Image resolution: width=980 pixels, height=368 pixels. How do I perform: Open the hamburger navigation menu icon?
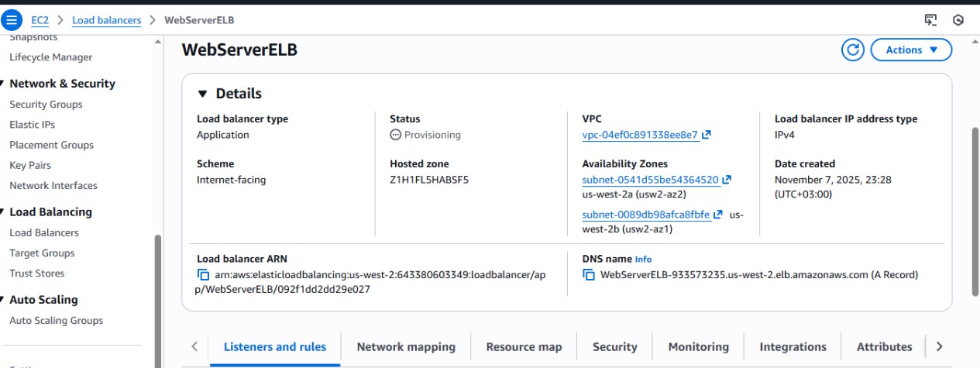(x=12, y=20)
